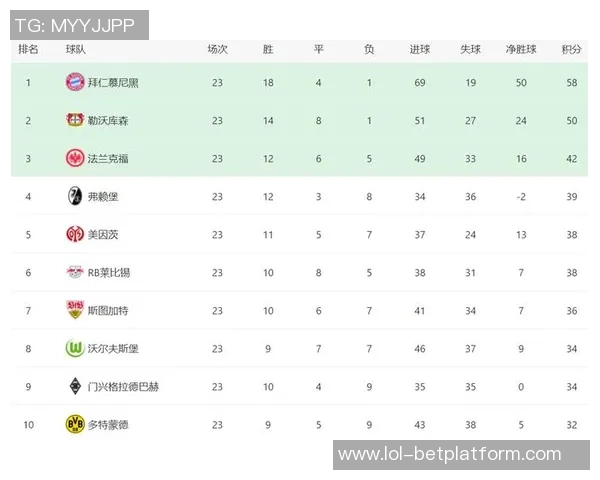The image size is (600, 480).
Task: Click the 排名 column header
Action: 29,49
